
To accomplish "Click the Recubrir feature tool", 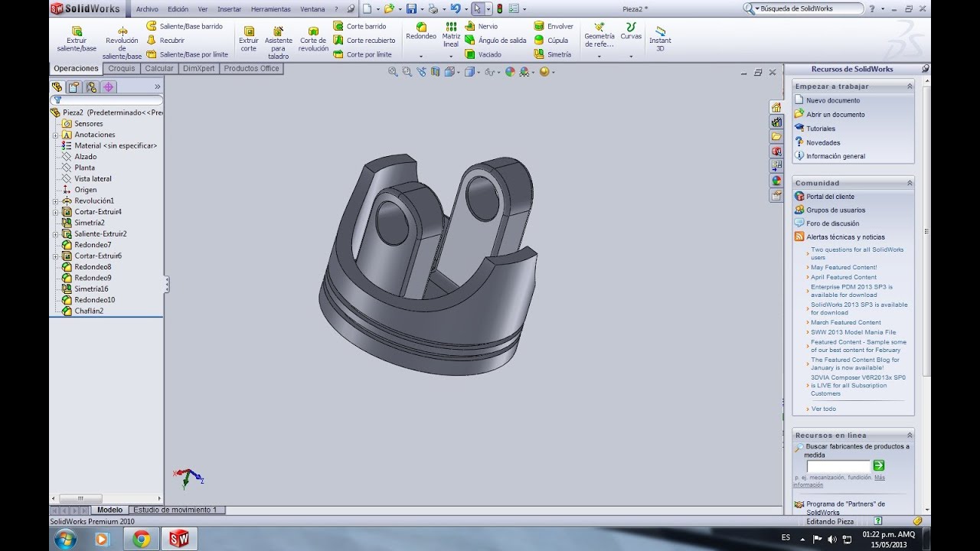I will (x=165, y=40).
